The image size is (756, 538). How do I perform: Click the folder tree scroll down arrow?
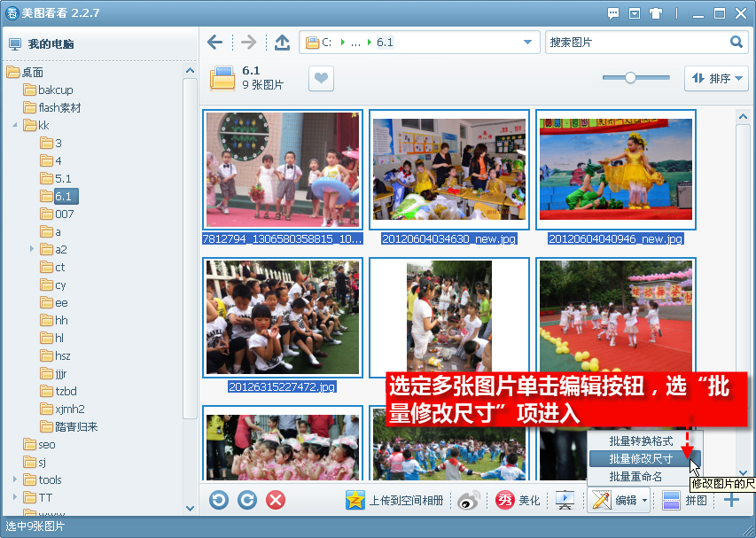coord(190,508)
